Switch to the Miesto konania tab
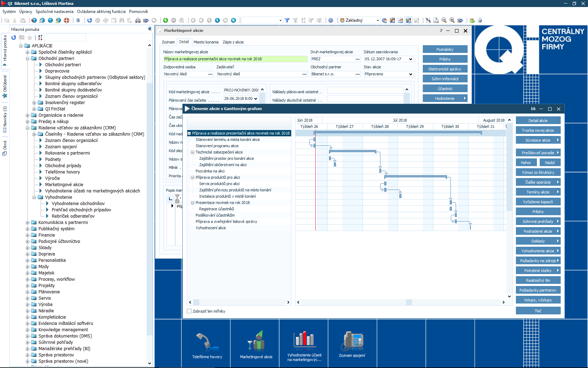The height and width of the screenshot is (368, 588). click(206, 42)
